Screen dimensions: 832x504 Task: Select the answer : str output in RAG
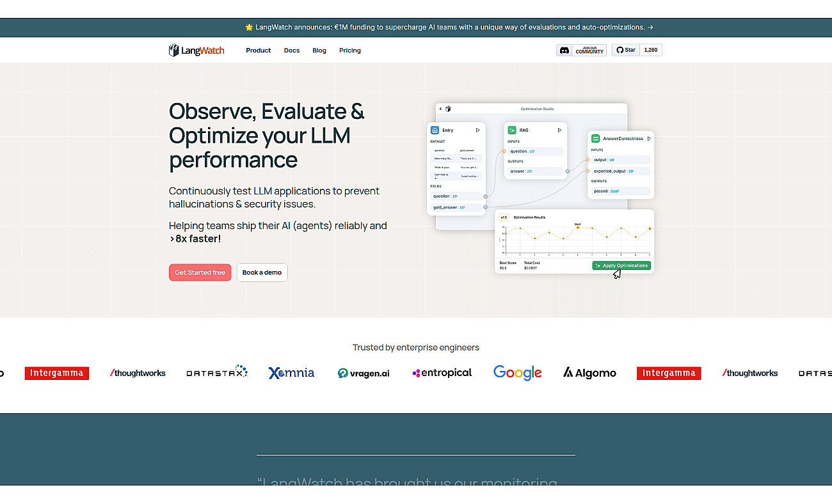coord(536,171)
